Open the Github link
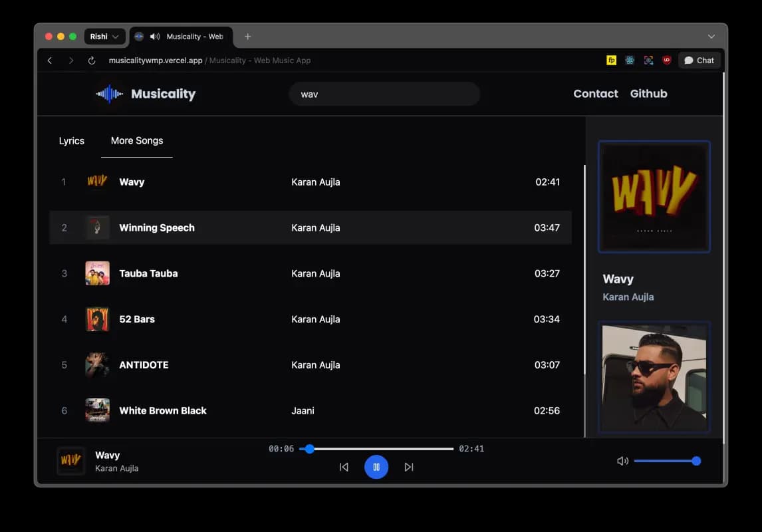The height and width of the screenshot is (532, 762). point(648,94)
